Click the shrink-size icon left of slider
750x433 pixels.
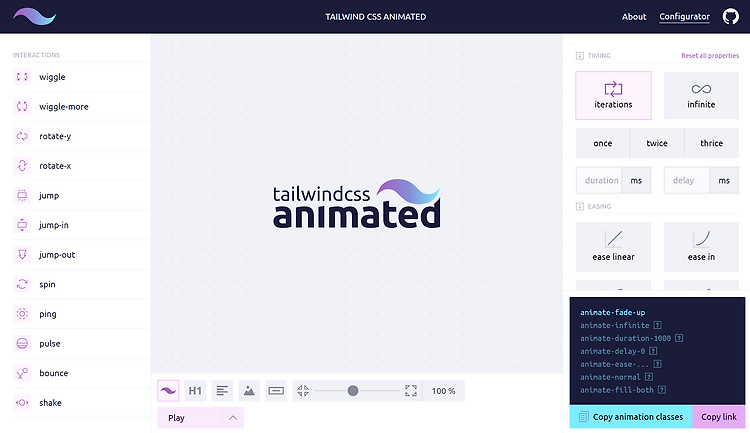pos(303,391)
